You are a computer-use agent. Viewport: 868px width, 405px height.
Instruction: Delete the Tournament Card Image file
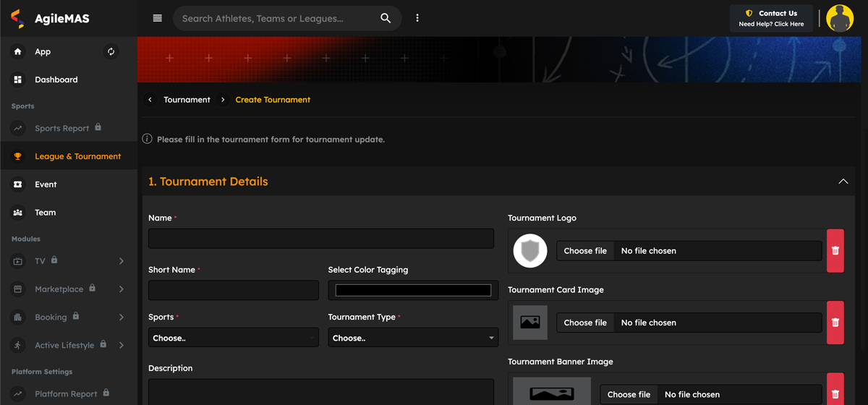tap(835, 323)
